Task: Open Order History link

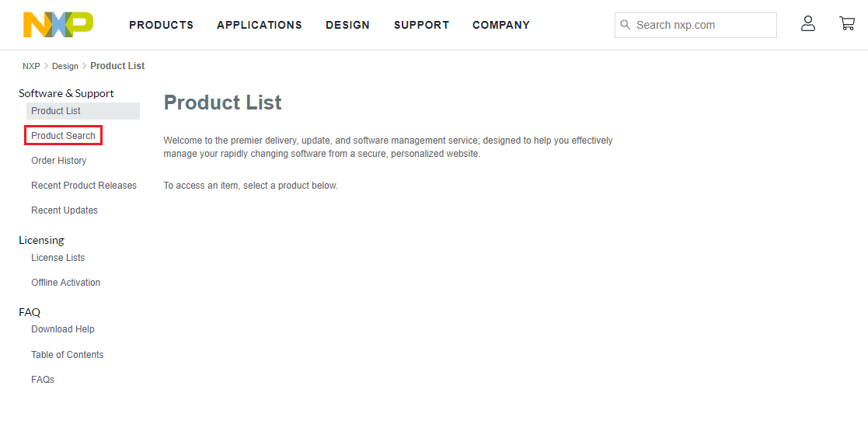Action: (x=59, y=161)
